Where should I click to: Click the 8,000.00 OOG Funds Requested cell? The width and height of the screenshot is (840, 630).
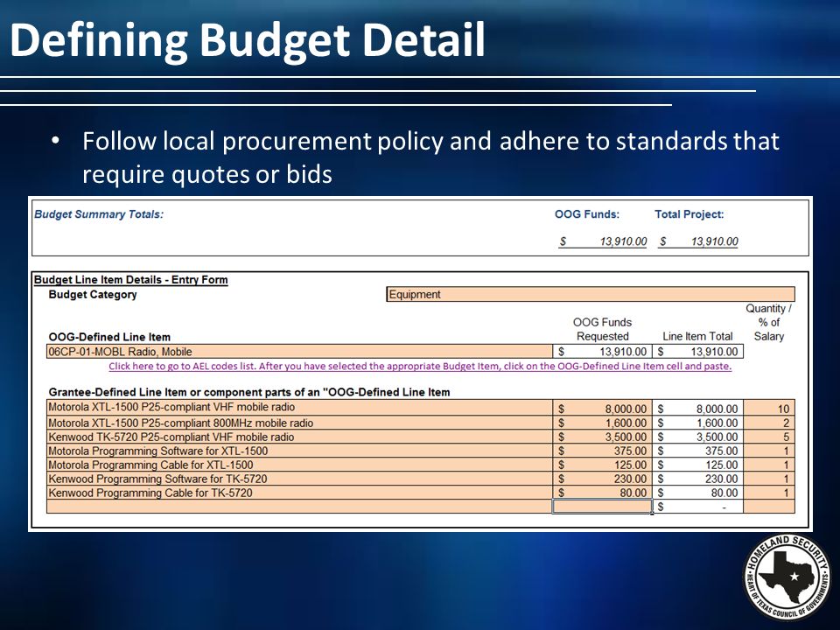coord(602,409)
